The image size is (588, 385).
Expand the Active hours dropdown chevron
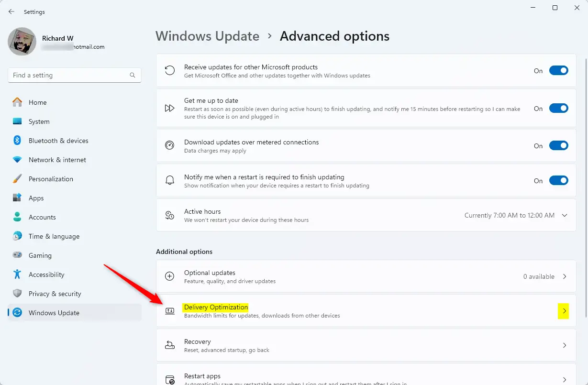(565, 215)
